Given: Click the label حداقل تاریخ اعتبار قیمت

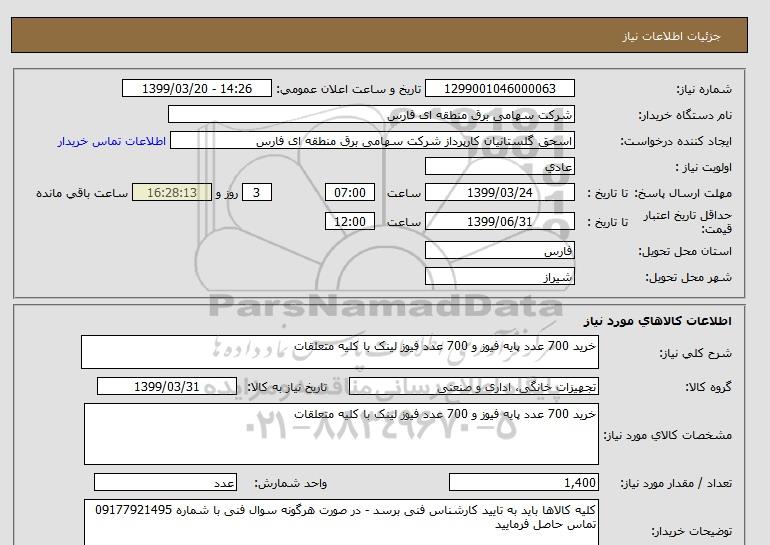Looking at the screenshot, I should 687,222.
